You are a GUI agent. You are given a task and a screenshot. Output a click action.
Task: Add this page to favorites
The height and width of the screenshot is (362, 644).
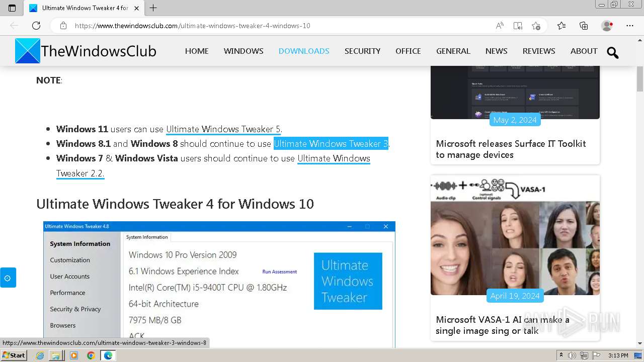pos(536,26)
